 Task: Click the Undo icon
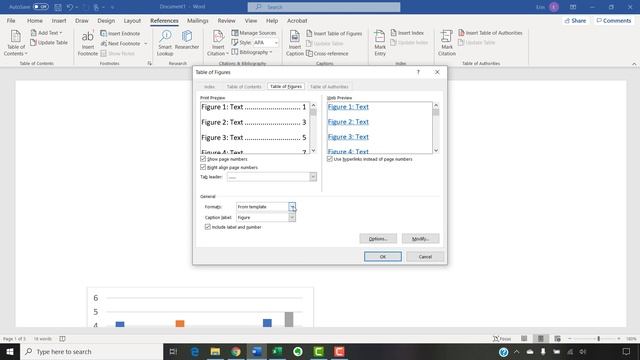click(70, 7)
